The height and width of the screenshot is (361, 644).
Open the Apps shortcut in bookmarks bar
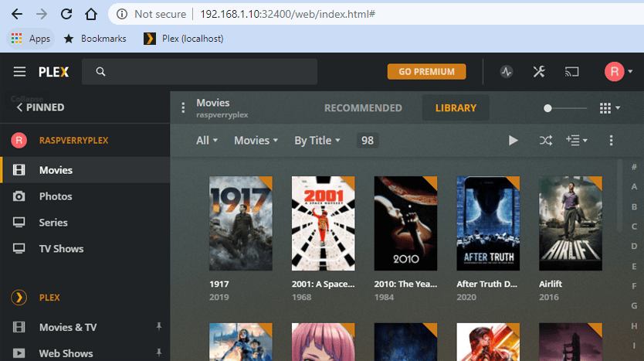click(x=31, y=39)
